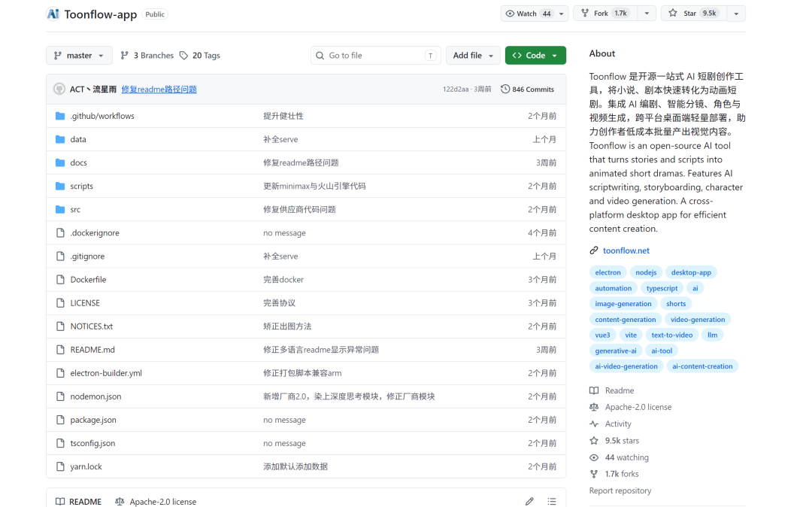This screenshot has height=507, width=812.
Task: Click the pencil edit icon on README bar
Action: pyautogui.click(x=529, y=501)
